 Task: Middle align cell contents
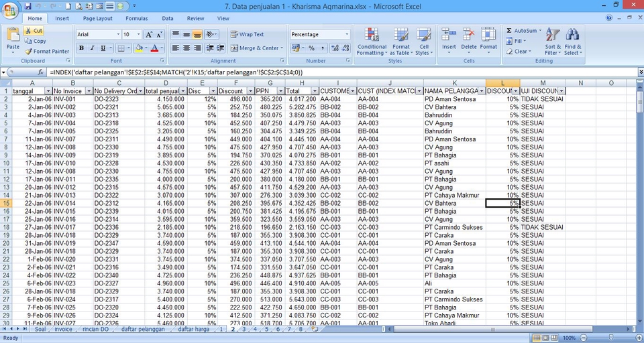pos(186,34)
